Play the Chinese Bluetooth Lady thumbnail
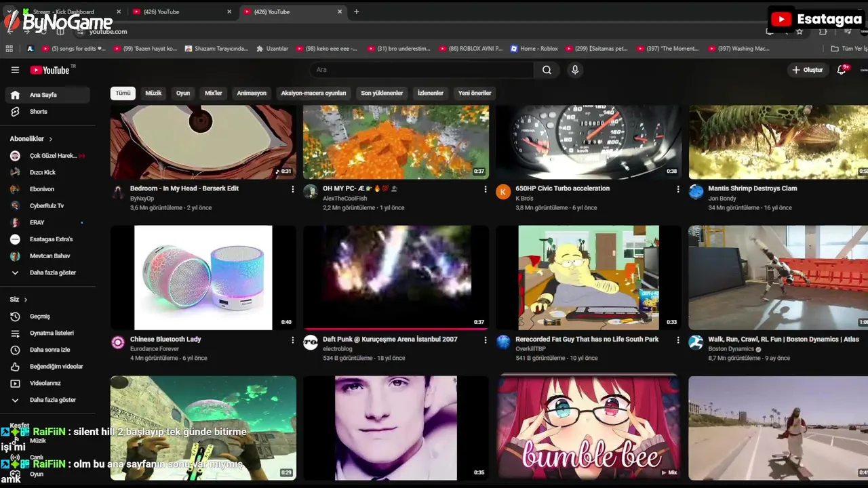Viewport: 868px width, 488px height. [203, 278]
